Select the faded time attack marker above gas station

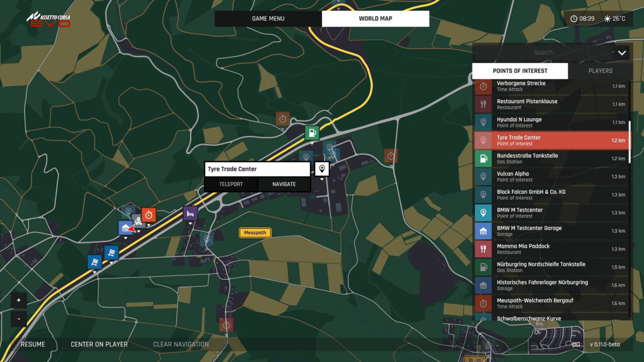tap(282, 119)
